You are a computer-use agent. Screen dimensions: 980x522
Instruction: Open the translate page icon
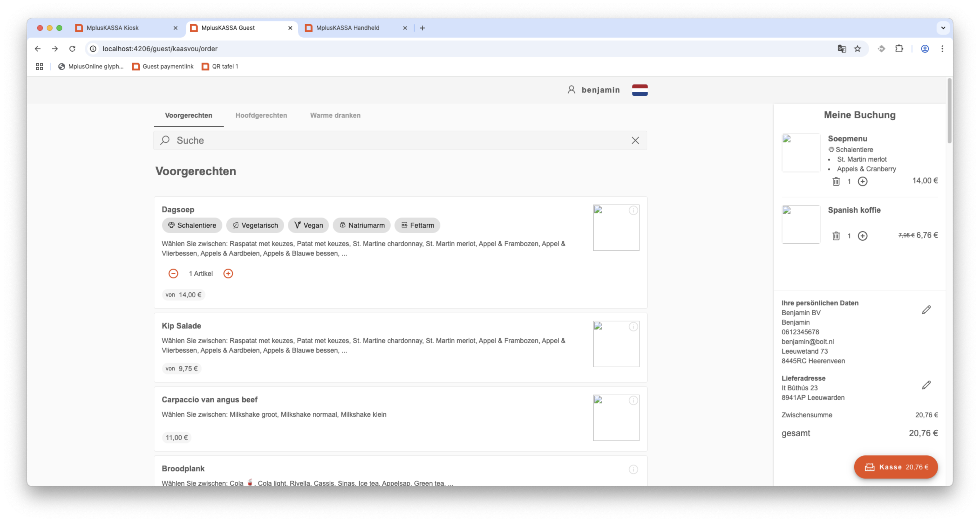point(842,49)
